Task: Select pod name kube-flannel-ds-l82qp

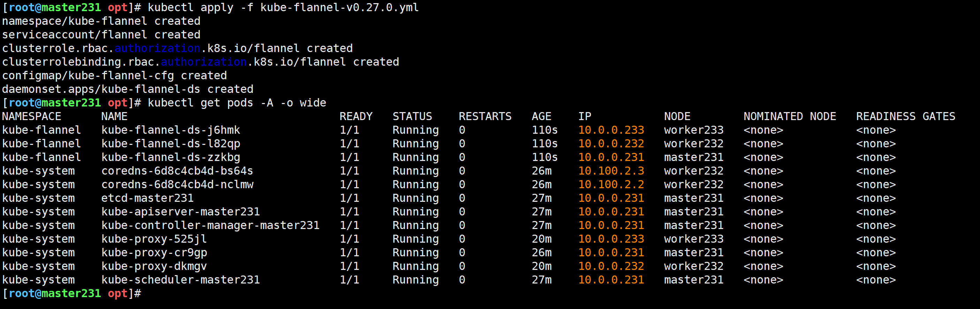Action: 170,144
